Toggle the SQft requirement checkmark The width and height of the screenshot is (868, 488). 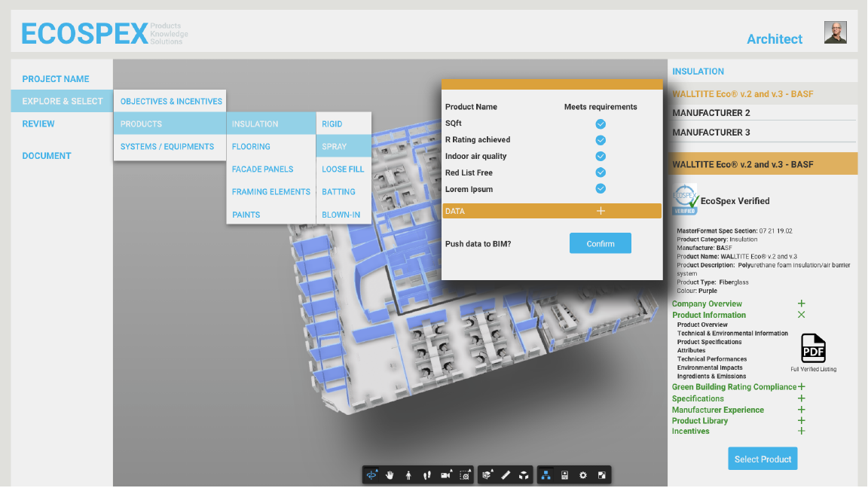point(600,124)
